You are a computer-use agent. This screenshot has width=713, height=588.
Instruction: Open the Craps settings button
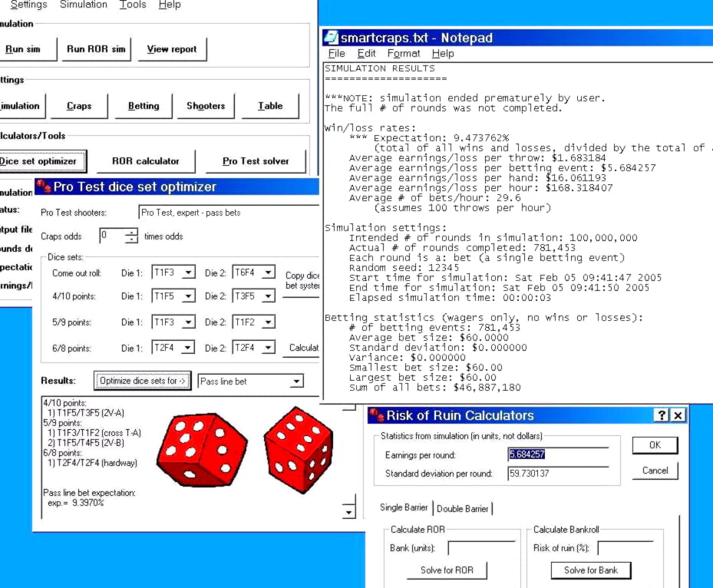point(79,106)
